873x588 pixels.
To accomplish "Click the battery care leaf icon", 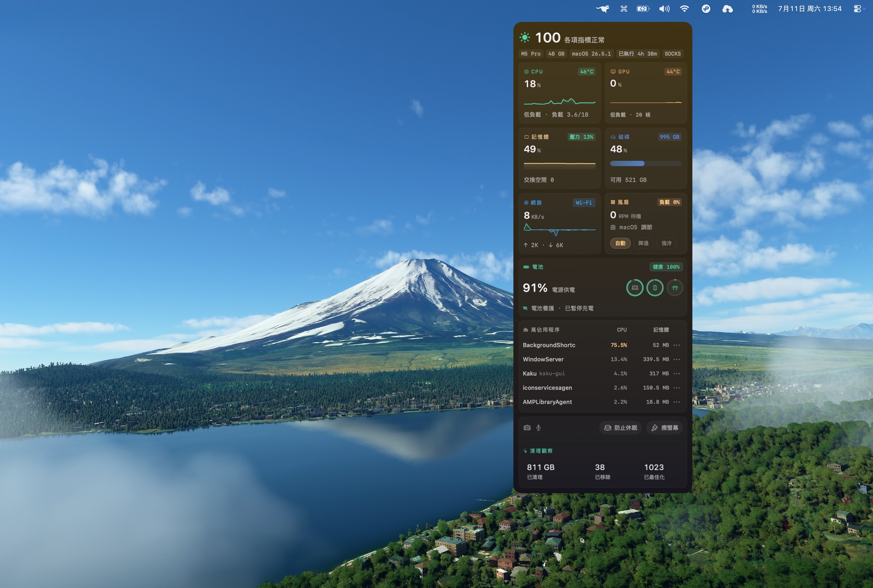I will [x=525, y=308].
